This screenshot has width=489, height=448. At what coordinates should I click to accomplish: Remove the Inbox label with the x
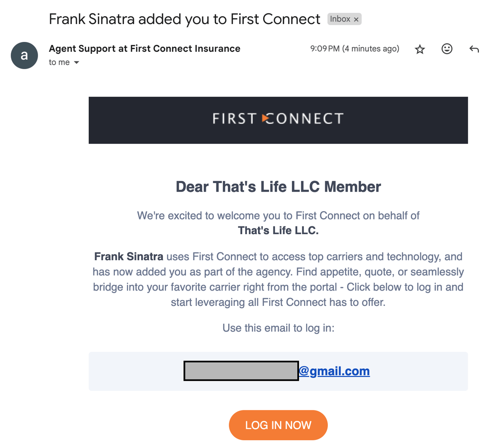355,19
